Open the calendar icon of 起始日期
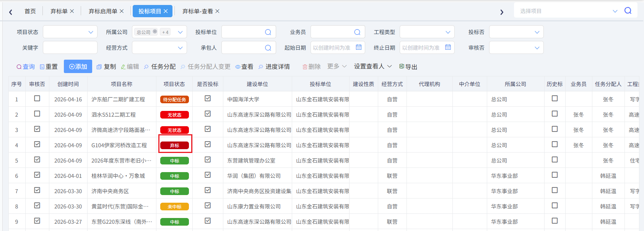Image resolution: width=644 pixels, height=231 pixels. 359,47
